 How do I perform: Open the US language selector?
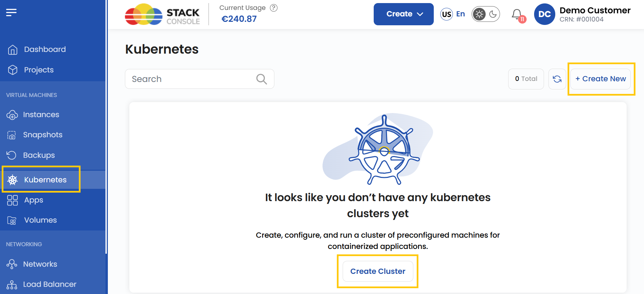point(446,14)
